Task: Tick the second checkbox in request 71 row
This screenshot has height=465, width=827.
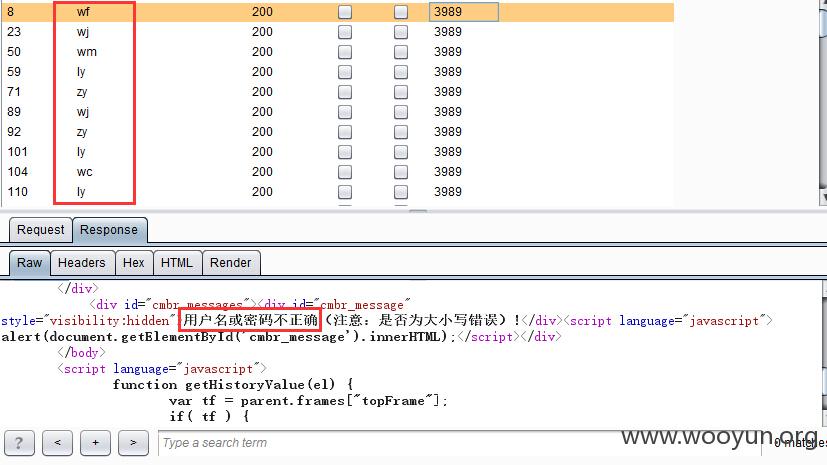Action: coord(401,92)
